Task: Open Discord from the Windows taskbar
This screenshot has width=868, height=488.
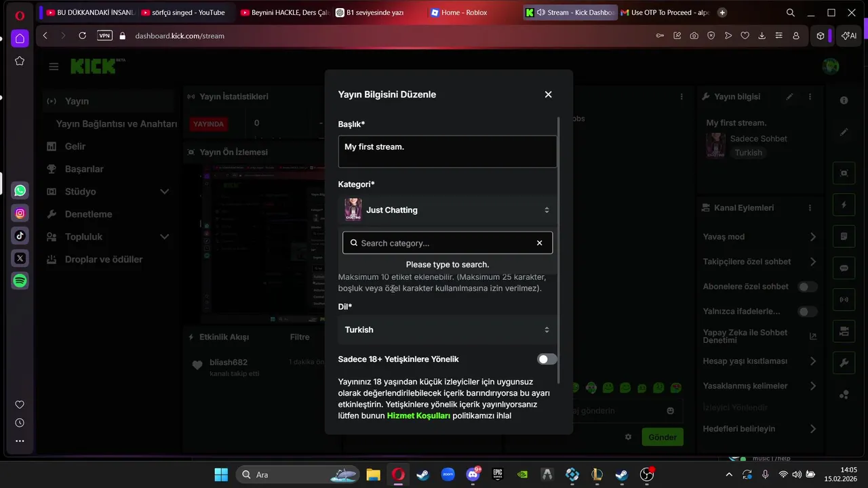Action: (473, 474)
